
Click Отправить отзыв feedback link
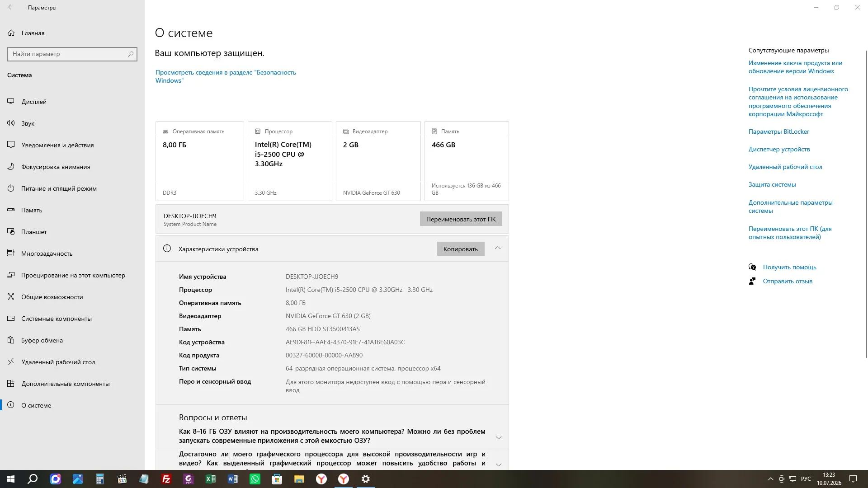click(788, 281)
